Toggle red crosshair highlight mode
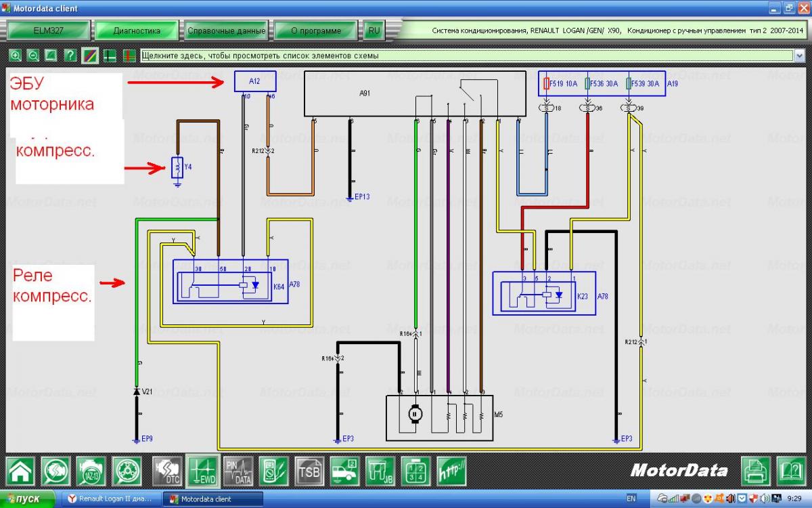The width and height of the screenshot is (812, 508). [128, 56]
